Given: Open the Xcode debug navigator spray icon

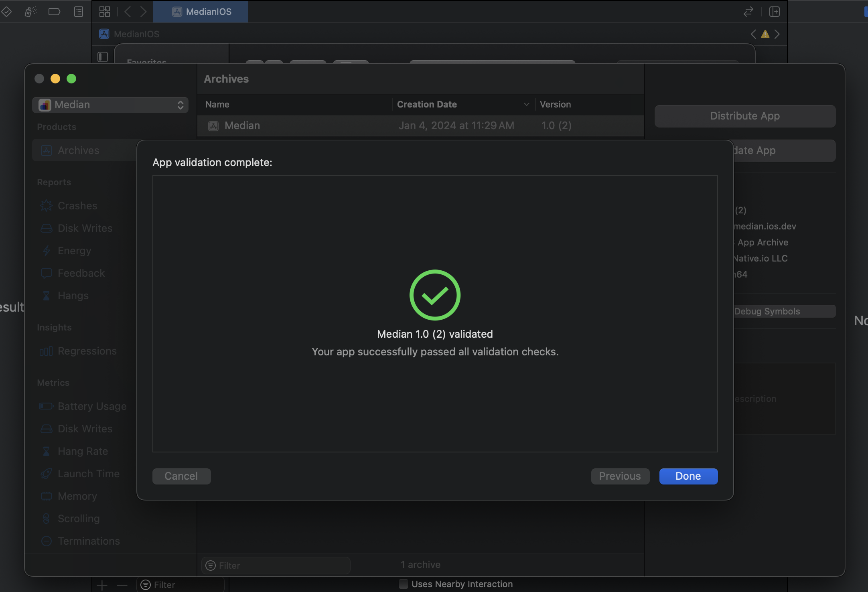Looking at the screenshot, I should [x=30, y=12].
